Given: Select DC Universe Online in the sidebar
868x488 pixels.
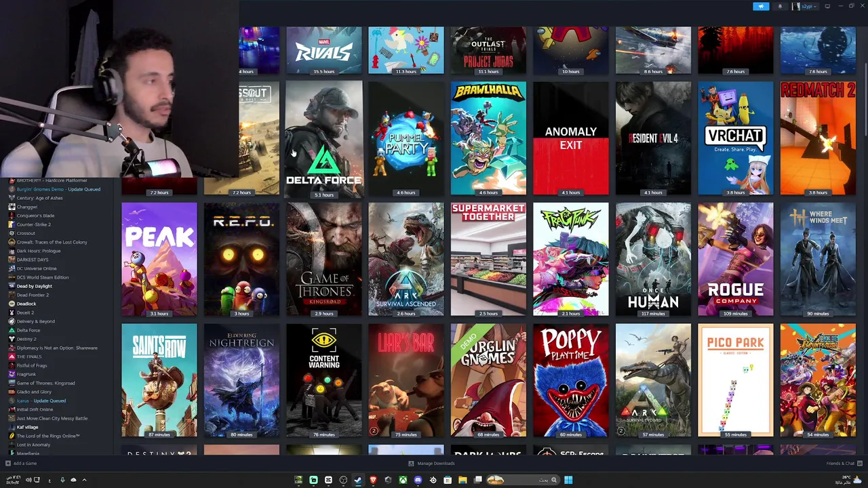Looking at the screenshot, I should 37,268.
